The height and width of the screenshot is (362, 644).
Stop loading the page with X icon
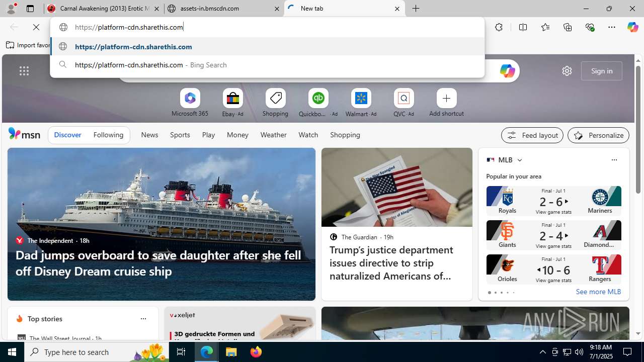tap(36, 27)
